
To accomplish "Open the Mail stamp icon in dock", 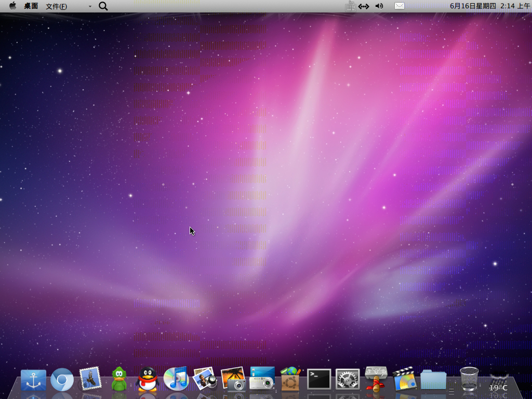I will coord(90,378).
